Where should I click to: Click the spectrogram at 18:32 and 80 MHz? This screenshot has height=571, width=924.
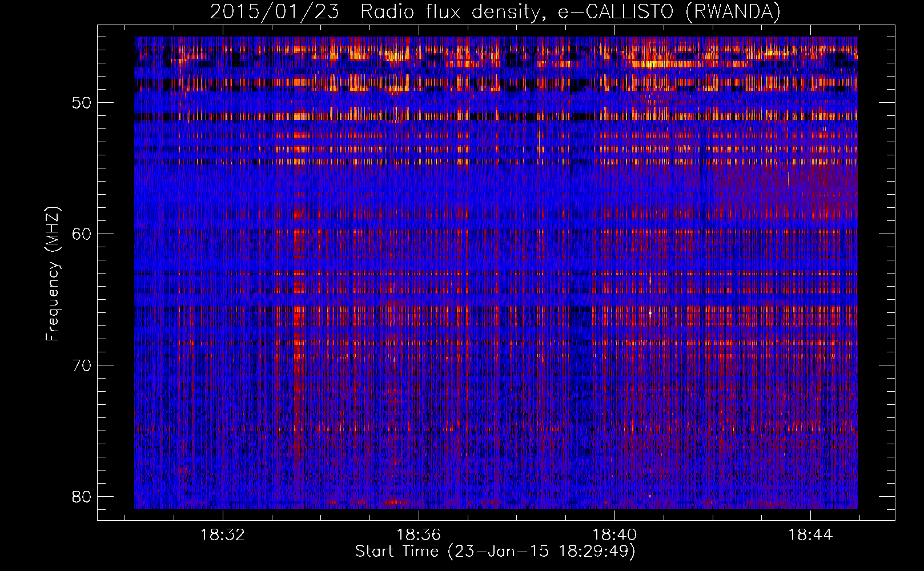[x=223, y=496]
